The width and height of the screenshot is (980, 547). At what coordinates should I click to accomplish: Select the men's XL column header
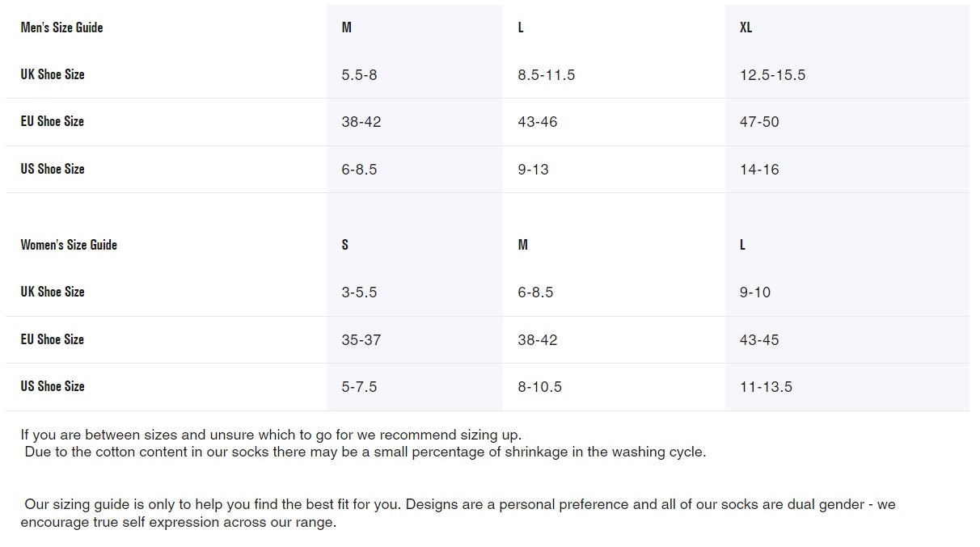[746, 27]
